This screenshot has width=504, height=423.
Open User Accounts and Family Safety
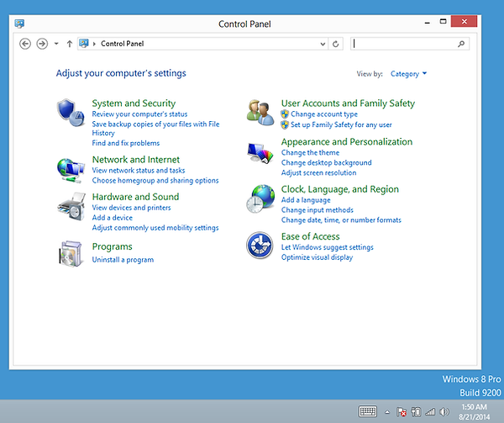click(348, 103)
